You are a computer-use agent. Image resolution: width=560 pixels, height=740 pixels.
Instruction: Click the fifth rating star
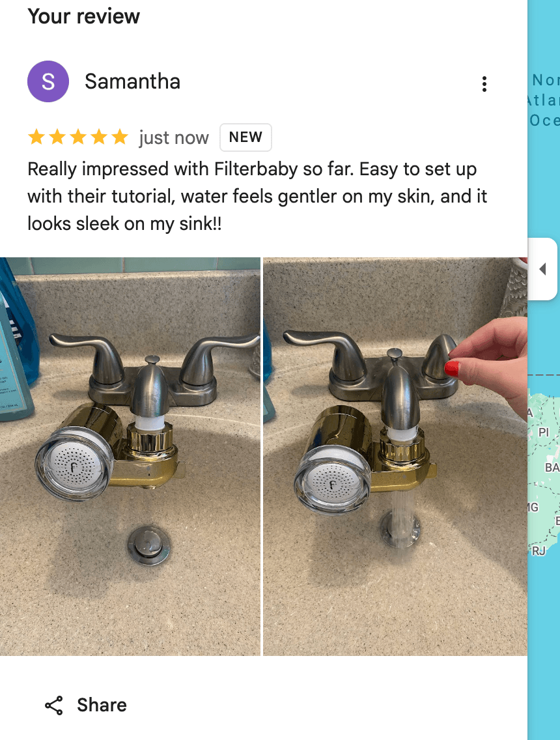click(119, 137)
